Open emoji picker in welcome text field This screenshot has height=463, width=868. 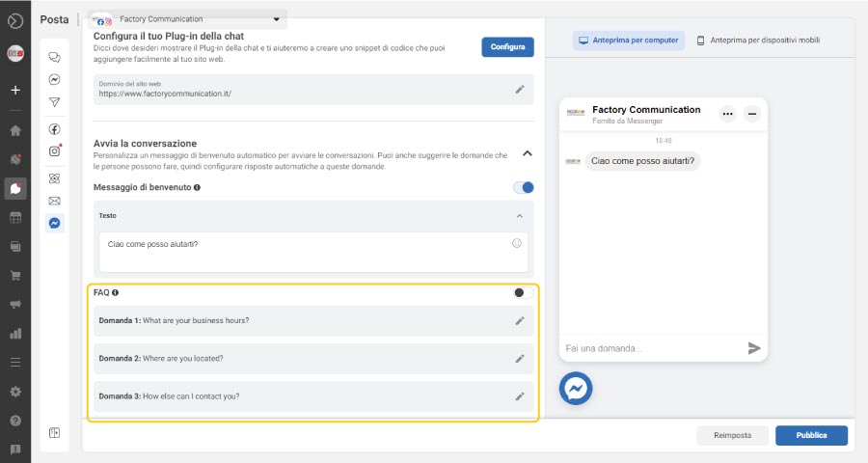(x=517, y=243)
